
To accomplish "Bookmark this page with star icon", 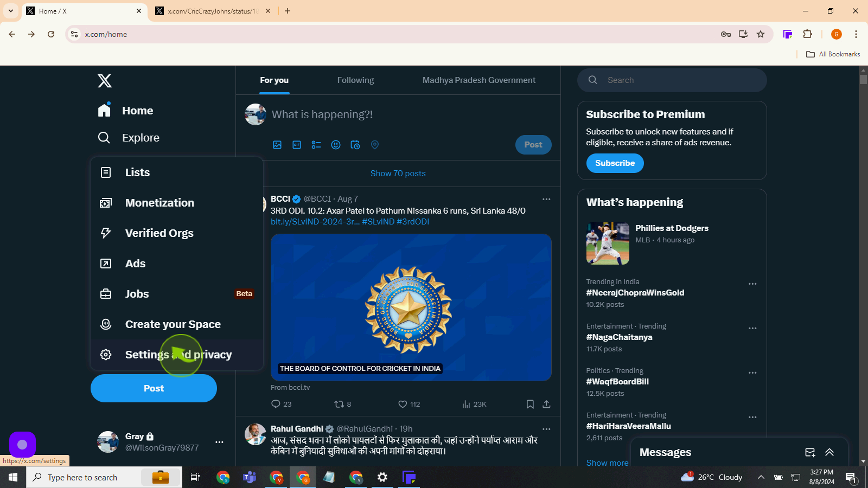I will pos(761,34).
